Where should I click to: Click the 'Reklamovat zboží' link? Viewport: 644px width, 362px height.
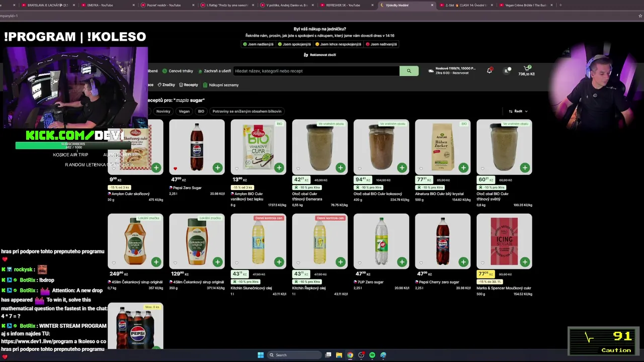tap(320, 55)
